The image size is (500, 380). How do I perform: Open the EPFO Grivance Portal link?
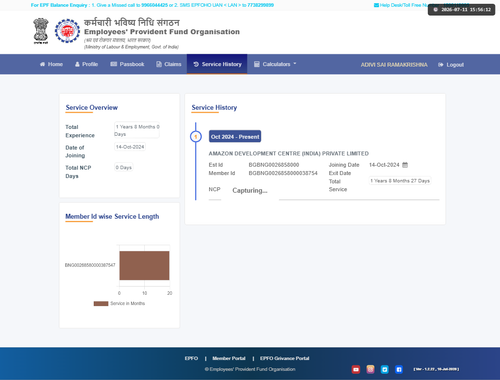285,358
